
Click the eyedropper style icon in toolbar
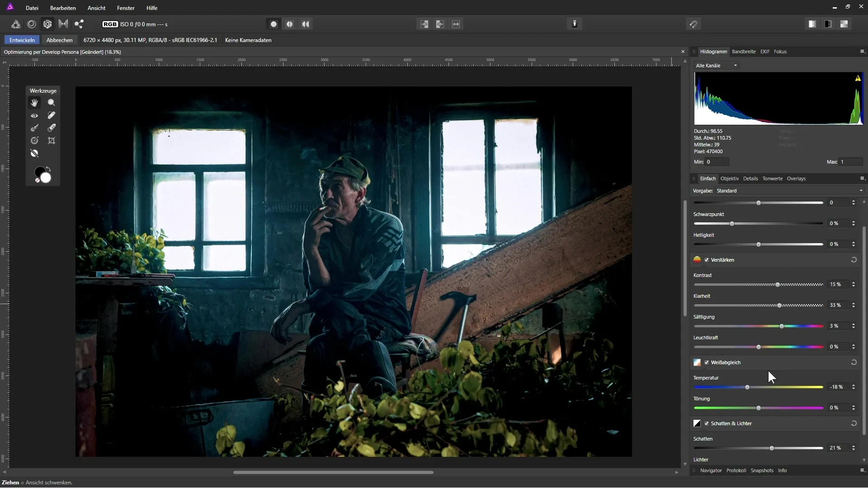693,24
